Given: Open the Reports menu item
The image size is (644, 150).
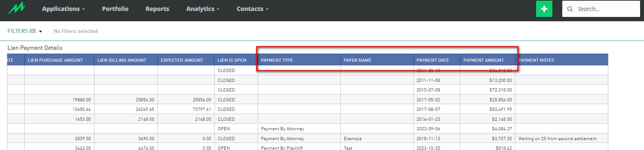Looking at the screenshot, I should pos(157,9).
